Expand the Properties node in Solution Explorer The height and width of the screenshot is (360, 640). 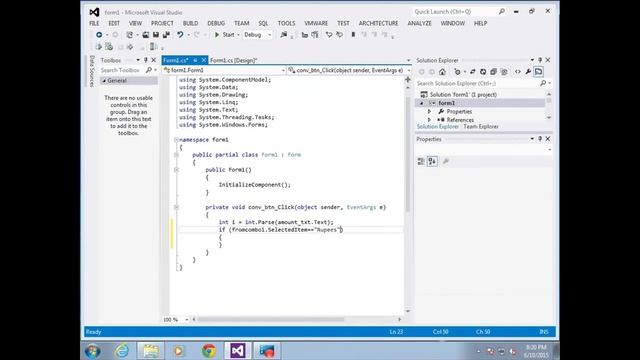click(x=429, y=111)
